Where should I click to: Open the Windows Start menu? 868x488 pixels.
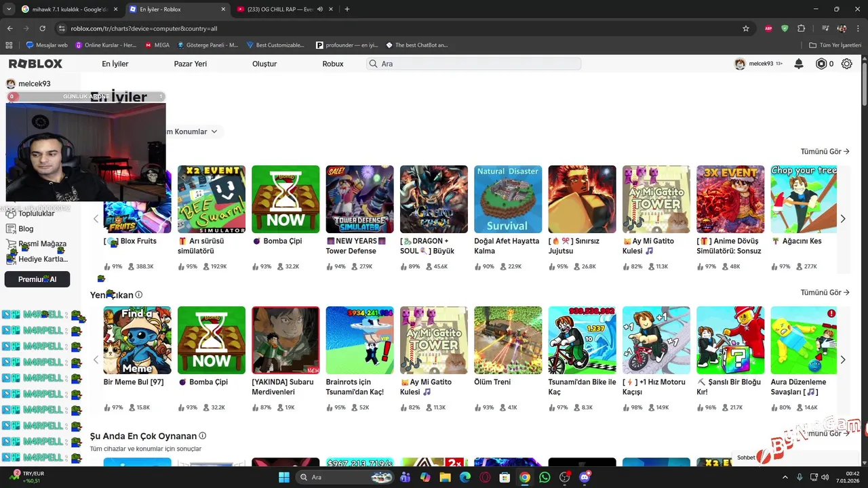tap(284, 477)
